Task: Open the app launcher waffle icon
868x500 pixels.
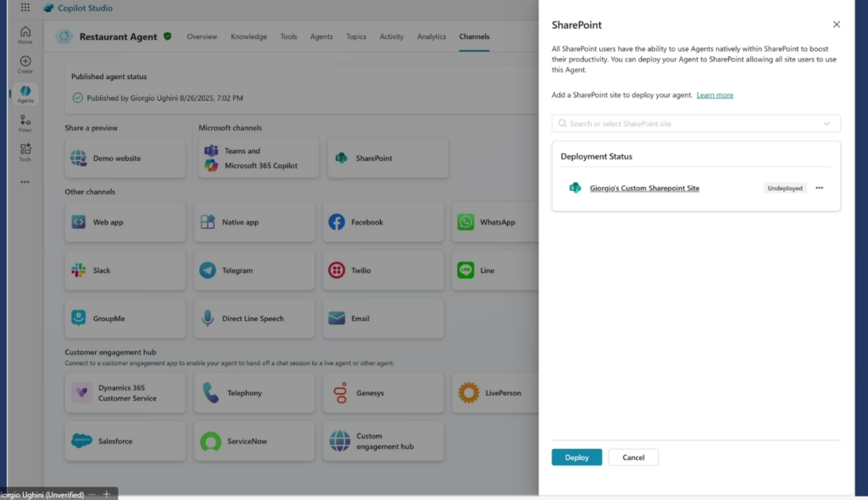Action: [25, 8]
